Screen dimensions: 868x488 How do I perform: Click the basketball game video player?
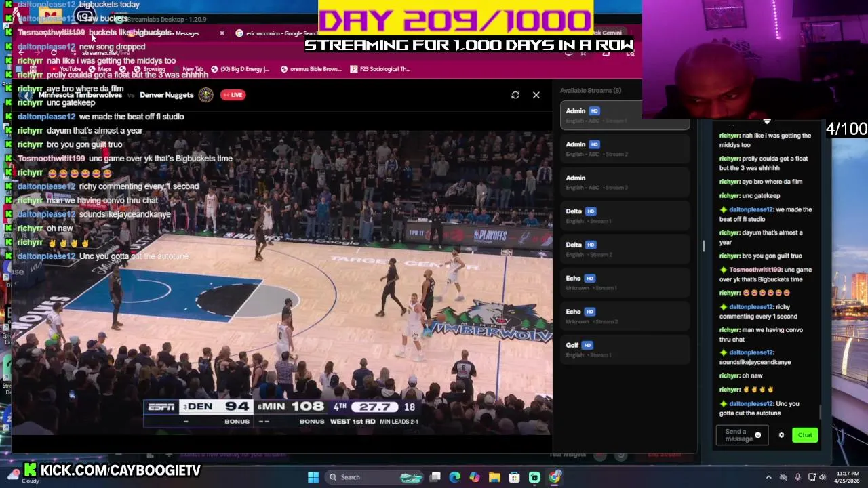tap(282, 283)
